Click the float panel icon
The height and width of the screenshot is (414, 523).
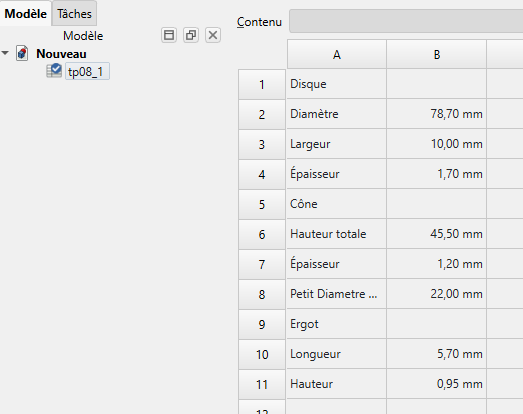(191, 35)
